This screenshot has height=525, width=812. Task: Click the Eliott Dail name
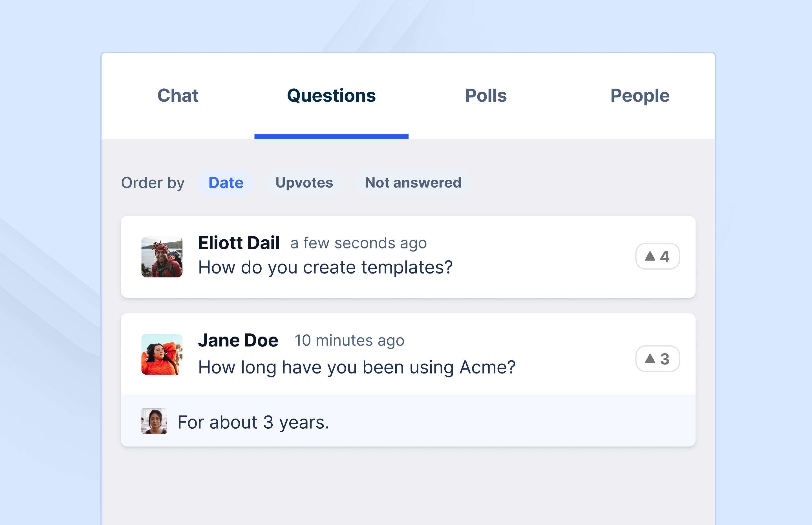coord(239,243)
